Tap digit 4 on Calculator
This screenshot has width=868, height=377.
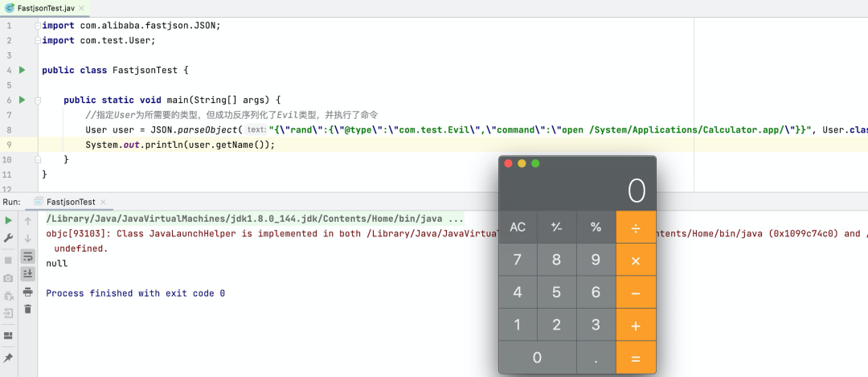tap(518, 293)
